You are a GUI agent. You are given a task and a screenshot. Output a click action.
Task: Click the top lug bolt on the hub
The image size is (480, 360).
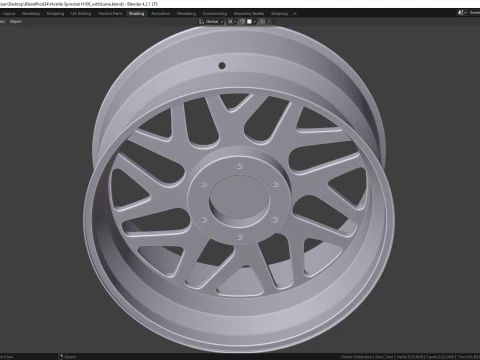tap(239, 166)
